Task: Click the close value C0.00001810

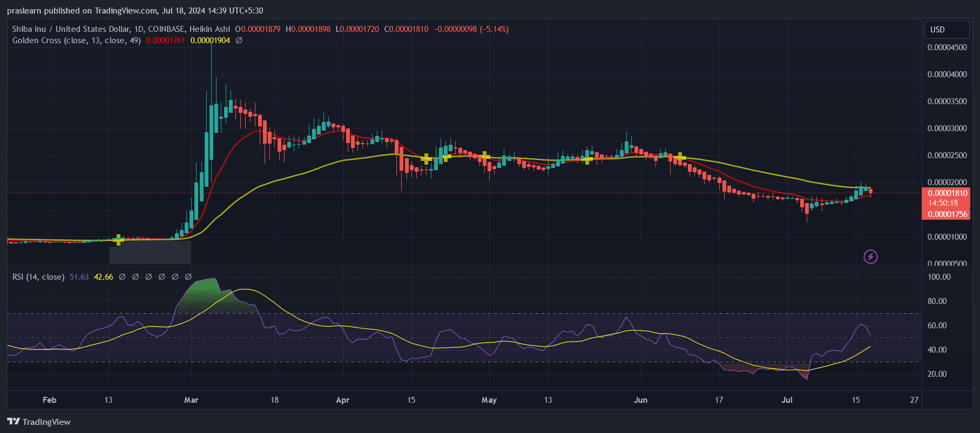Action: (406, 29)
